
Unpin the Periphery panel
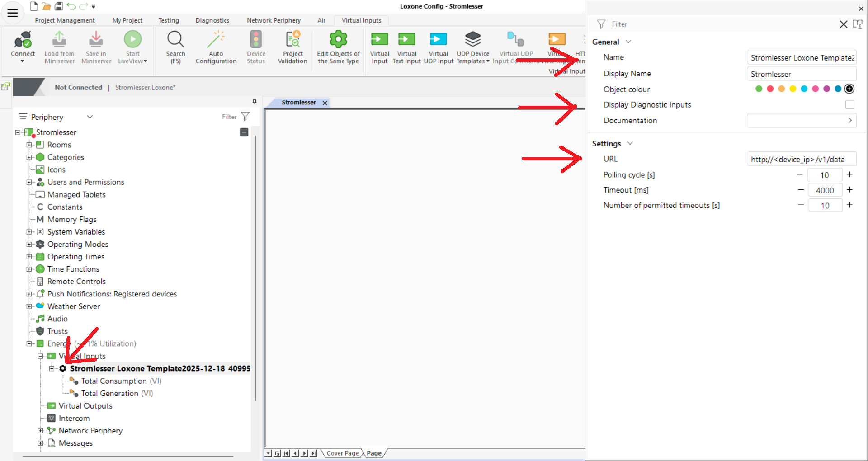point(255,102)
